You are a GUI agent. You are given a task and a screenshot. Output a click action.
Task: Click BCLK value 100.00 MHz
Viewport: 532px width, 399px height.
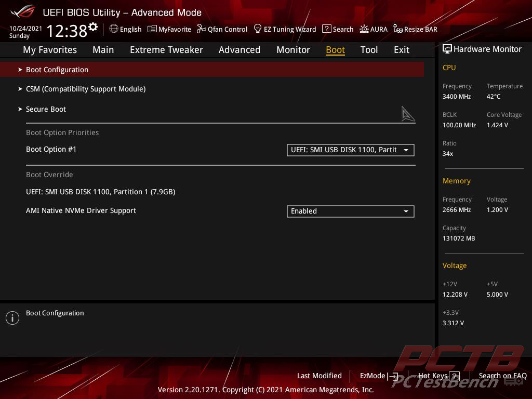(459, 125)
